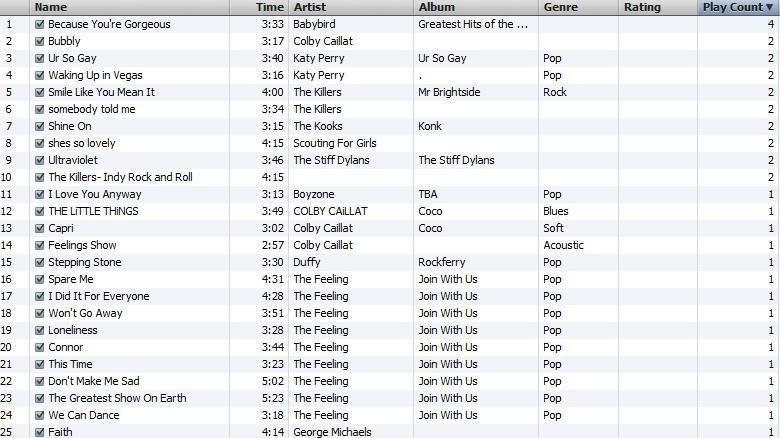Select the song 'Waking Up in Vegas'
780x438 pixels.
[95, 75]
